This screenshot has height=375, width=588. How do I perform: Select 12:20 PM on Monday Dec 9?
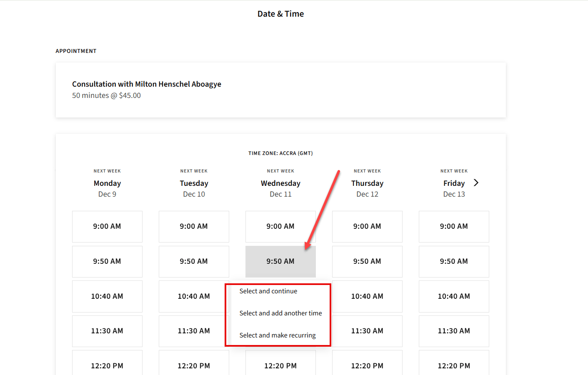(x=107, y=365)
